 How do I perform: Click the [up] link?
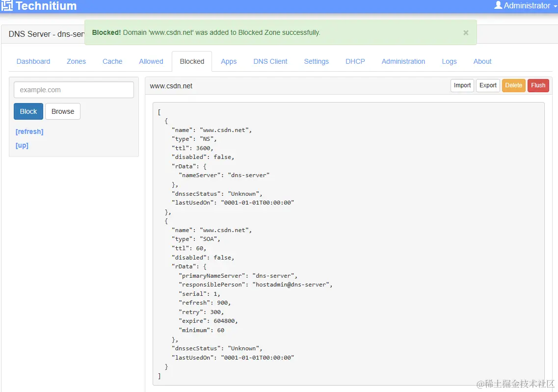point(22,146)
